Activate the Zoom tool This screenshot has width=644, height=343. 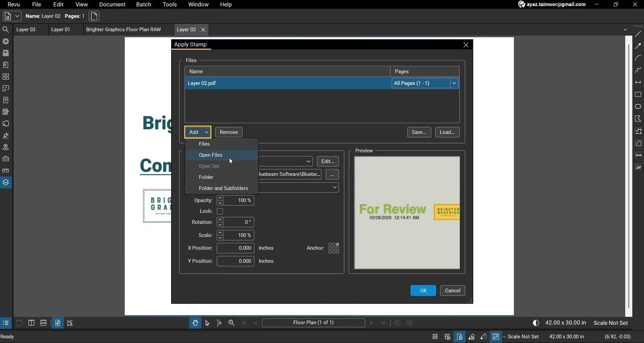click(232, 323)
